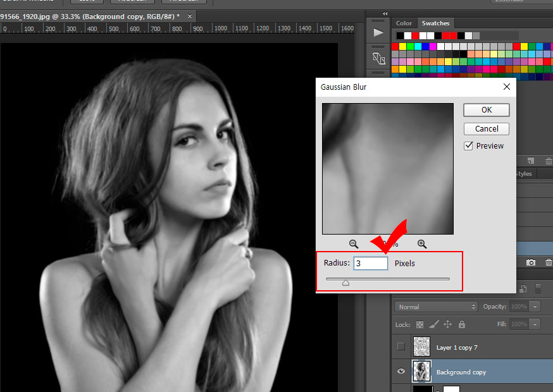Select the Layer 1 copy 7 thumbnail
This screenshot has height=392, width=553.
(421, 346)
